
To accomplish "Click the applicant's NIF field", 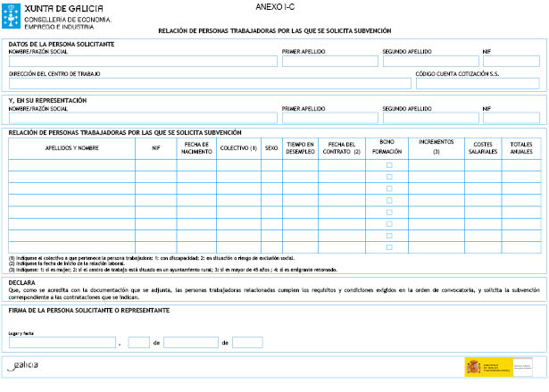I will [512, 63].
